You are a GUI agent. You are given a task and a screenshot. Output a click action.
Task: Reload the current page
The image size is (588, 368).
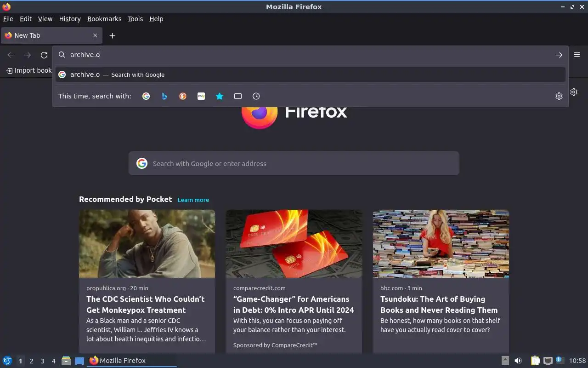[x=44, y=55]
